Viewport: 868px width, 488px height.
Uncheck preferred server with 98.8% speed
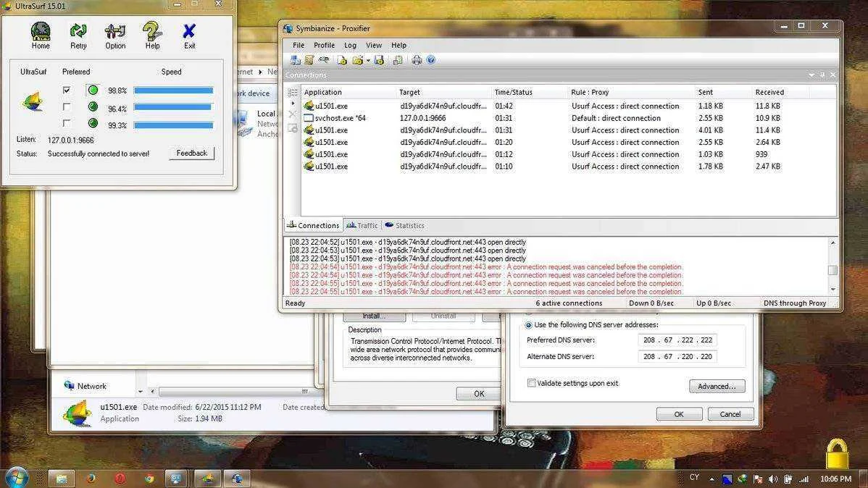[x=67, y=91]
